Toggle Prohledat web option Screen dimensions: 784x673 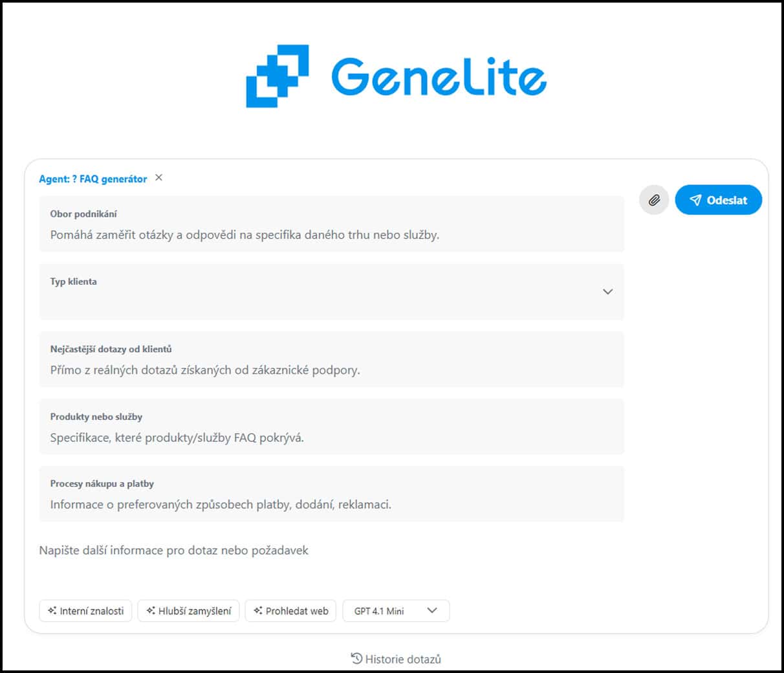[x=290, y=611]
